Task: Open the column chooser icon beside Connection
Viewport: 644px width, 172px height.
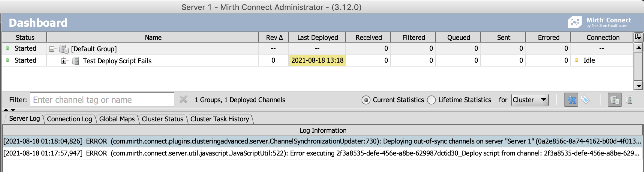Action: click(638, 37)
